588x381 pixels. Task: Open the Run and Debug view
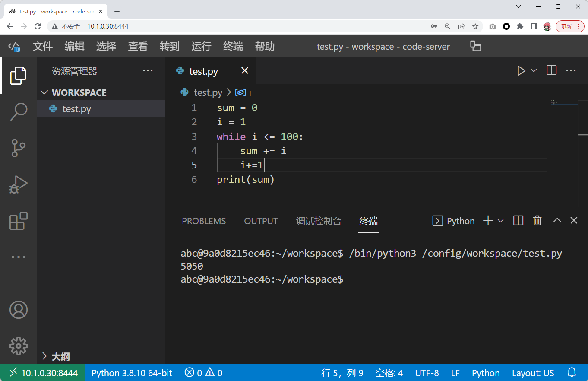coord(18,184)
